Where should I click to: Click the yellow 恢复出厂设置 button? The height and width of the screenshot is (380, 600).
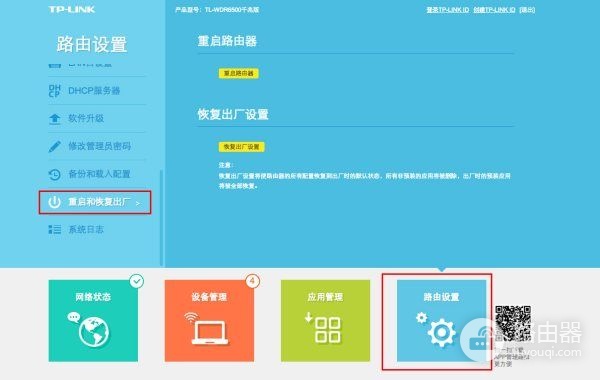tap(241, 147)
